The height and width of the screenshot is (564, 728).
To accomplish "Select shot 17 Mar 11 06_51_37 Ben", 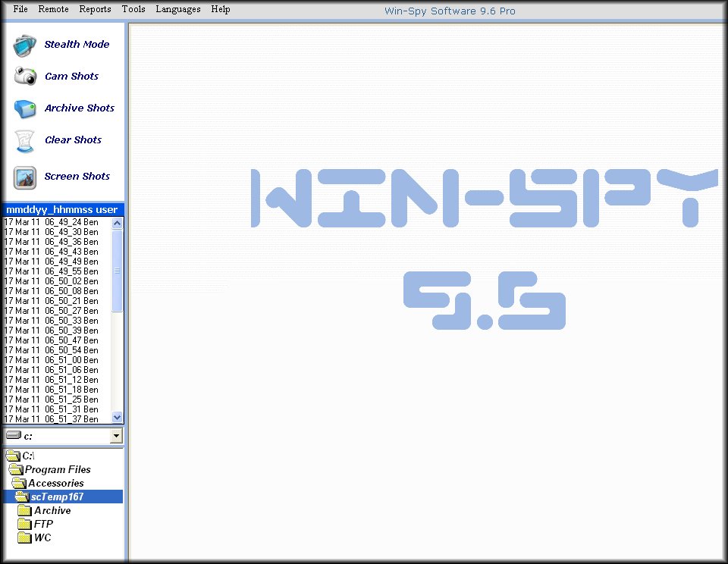I will 57,418.
